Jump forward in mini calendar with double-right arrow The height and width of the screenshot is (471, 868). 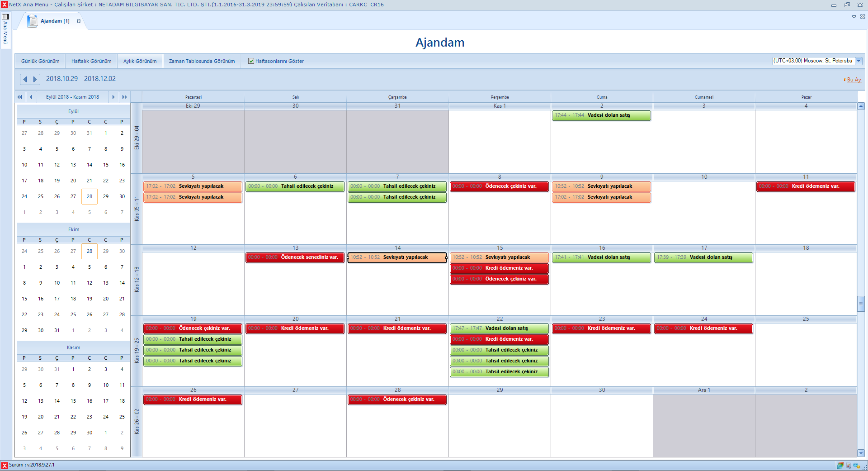[124, 97]
